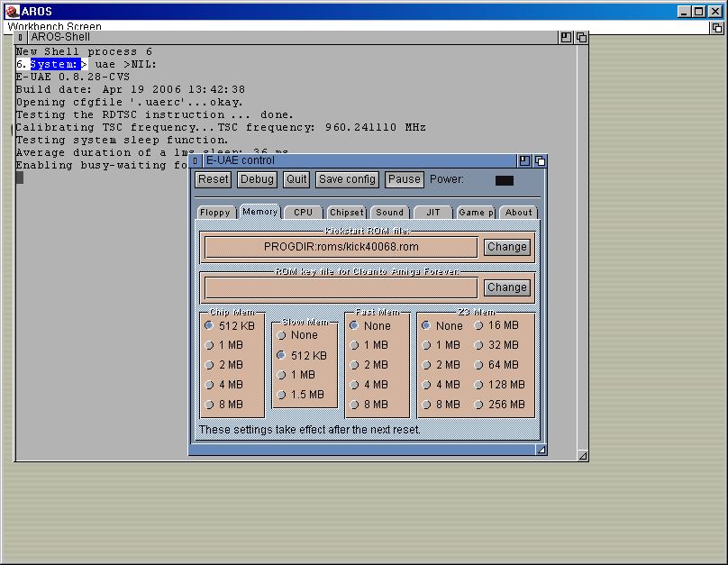Open the About tab
This screenshot has width=728, height=565.
(519, 212)
